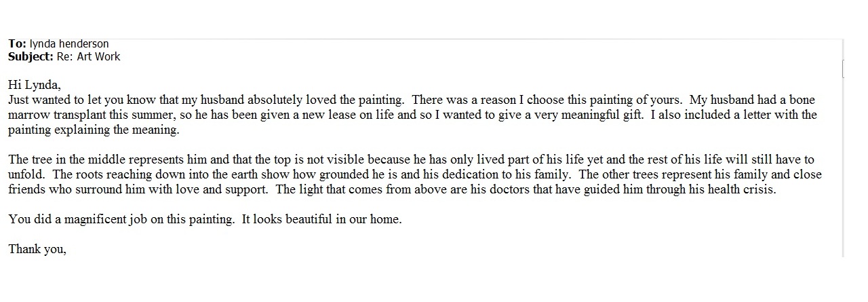Click the "Thank you," closing line
Image resolution: width=868 pixels, height=302 pixels.
click(37, 249)
